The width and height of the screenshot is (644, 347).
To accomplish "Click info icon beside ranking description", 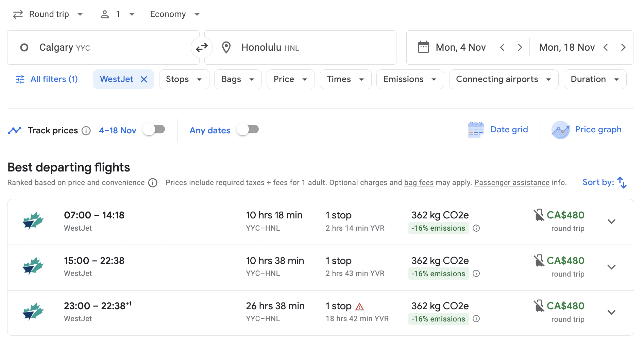I will click(153, 183).
